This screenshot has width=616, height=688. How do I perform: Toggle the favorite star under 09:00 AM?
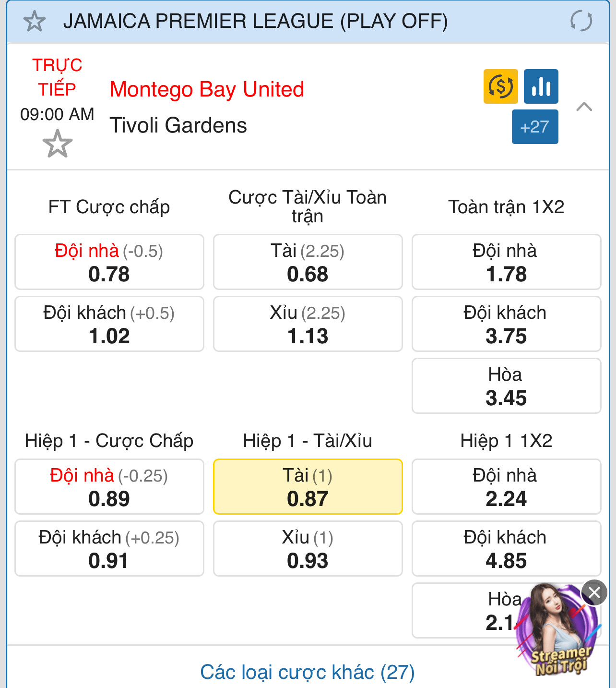(58, 144)
